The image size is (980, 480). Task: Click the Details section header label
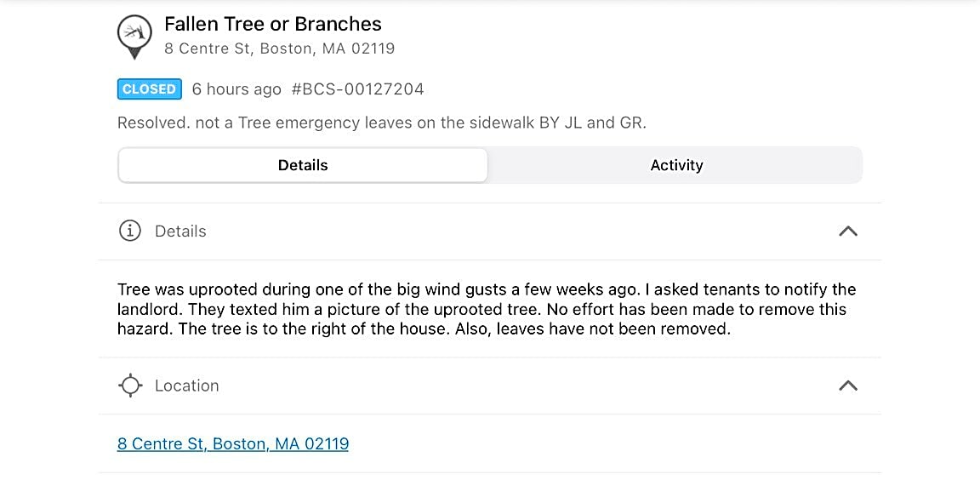pyautogui.click(x=180, y=231)
